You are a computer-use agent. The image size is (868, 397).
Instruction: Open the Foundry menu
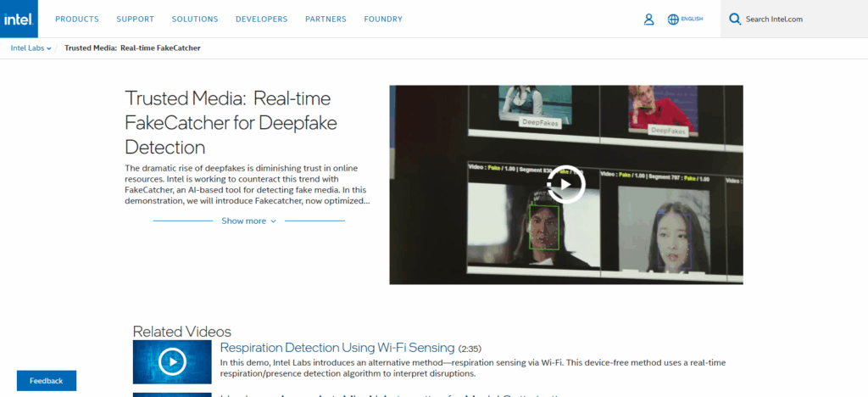383,19
